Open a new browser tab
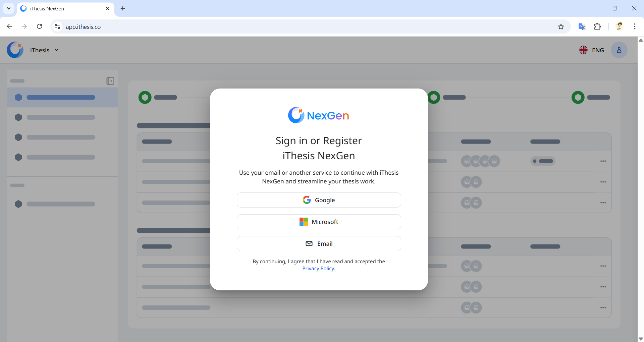This screenshot has height=342, width=644. pos(123,8)
